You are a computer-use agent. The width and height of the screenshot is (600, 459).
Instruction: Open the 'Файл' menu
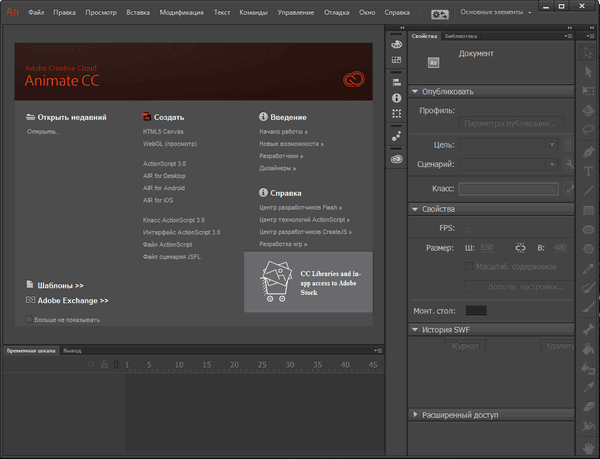pyautogui.click(x=36, y=13)
